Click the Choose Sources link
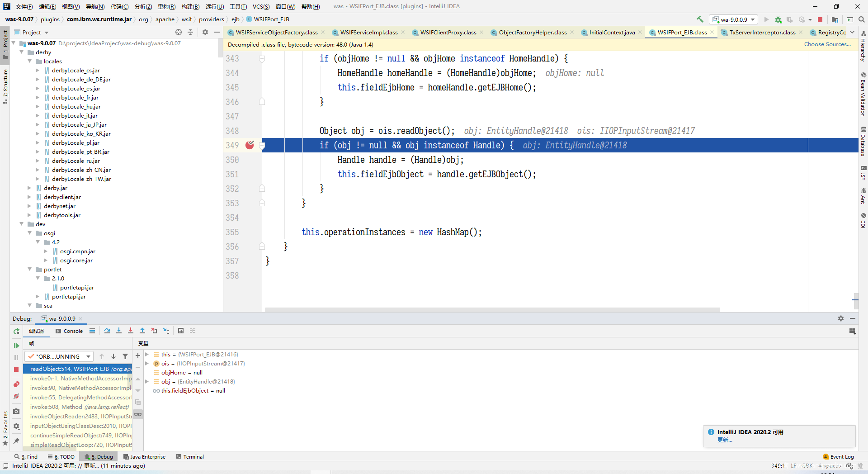The image size is (868, 474). point(827,44)
